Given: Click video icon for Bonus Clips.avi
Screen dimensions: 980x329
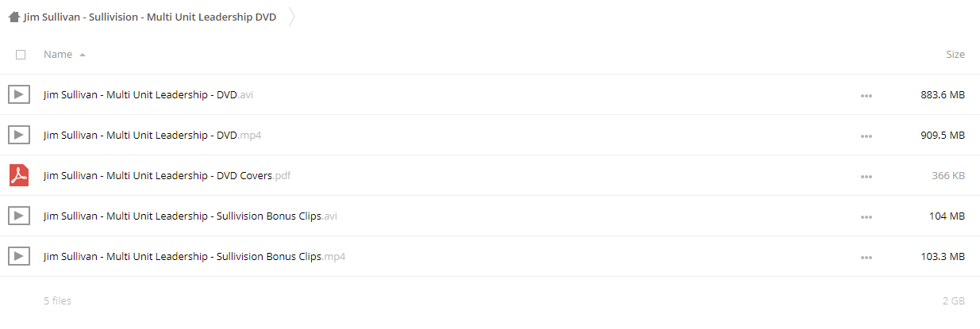Looking at the screenshot, I should coord(19,216).
